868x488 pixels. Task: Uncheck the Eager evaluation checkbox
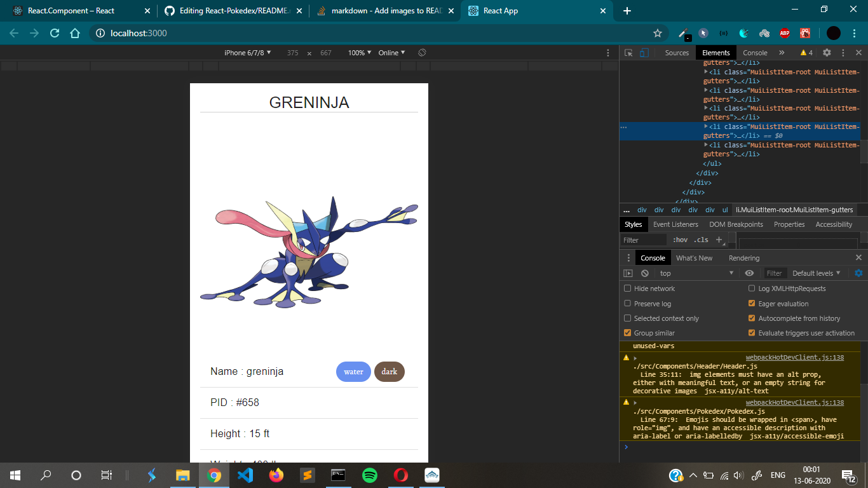pyautogui.click(x=752, y=304)
